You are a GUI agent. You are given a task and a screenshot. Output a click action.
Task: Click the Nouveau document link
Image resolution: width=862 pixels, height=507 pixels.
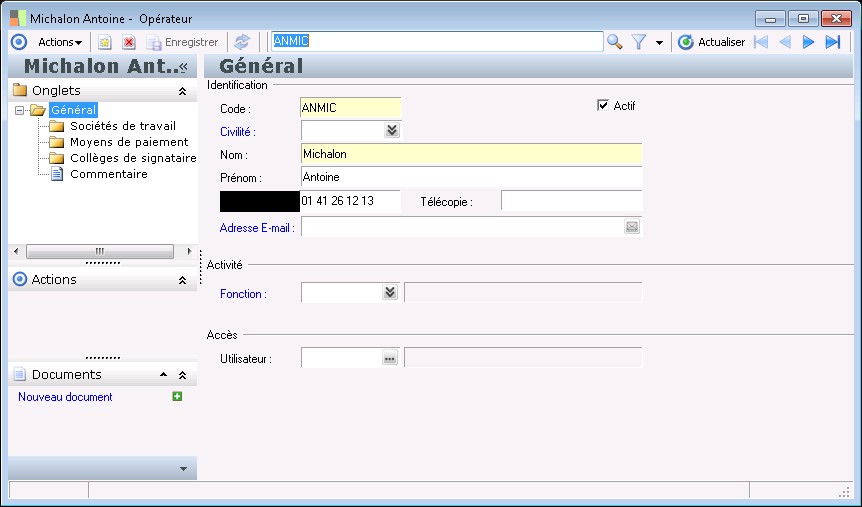point(65,397)
